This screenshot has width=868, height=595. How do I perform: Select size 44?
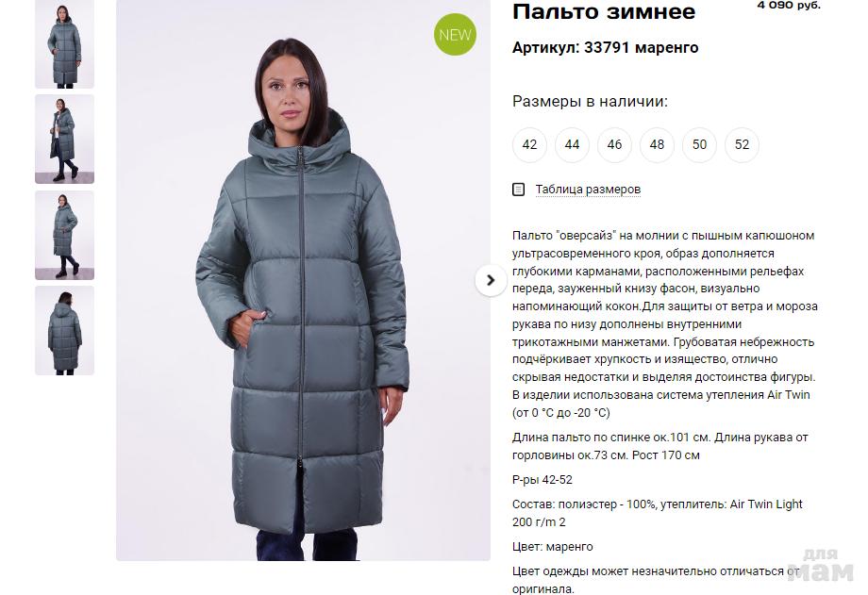pyautogui.click(x=572, y=145)
